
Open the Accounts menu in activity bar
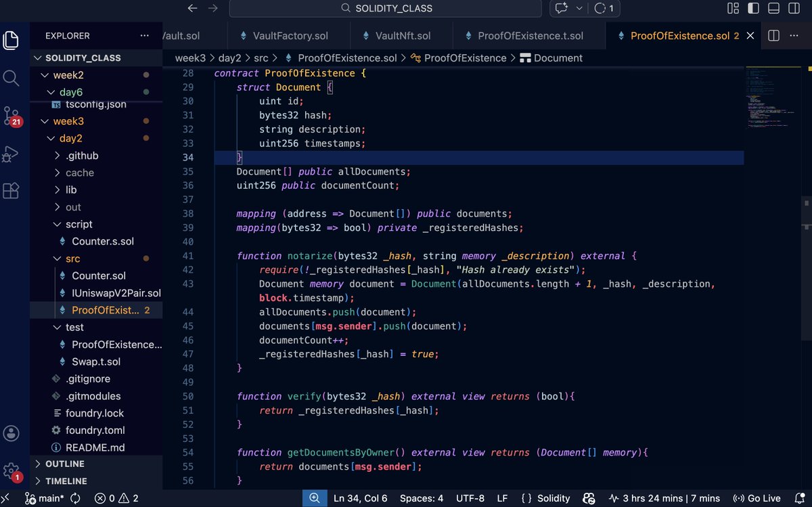tap(11, 433)
